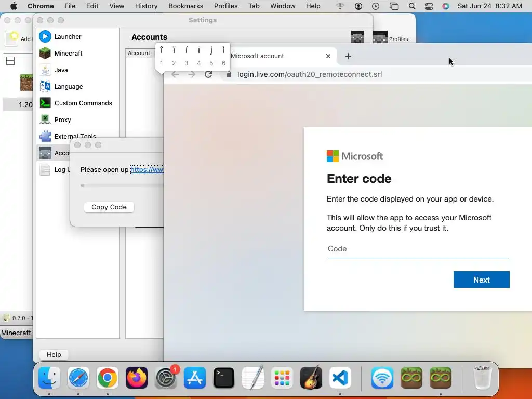532x399 pixels.
Task: Open Siri from menu bar
Action: click(446, 6)
